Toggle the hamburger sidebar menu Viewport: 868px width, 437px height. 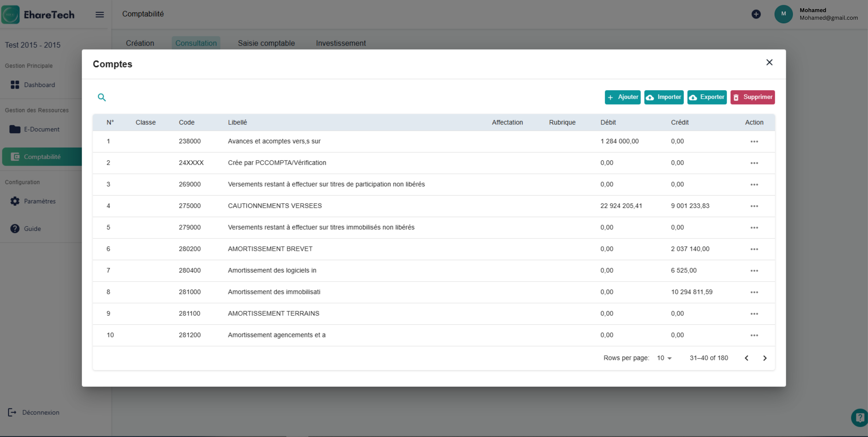99,15
